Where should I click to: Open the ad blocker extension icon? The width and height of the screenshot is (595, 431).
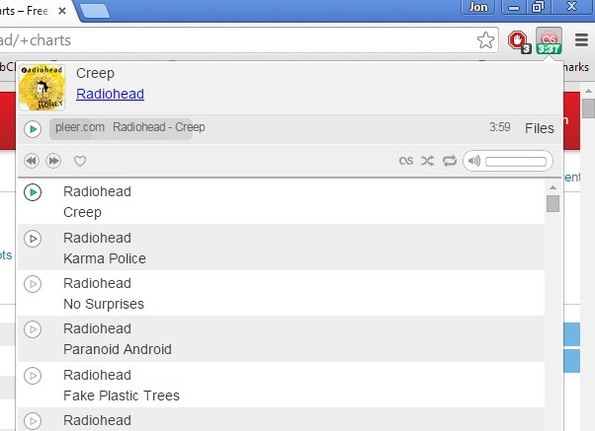(519, 41)
